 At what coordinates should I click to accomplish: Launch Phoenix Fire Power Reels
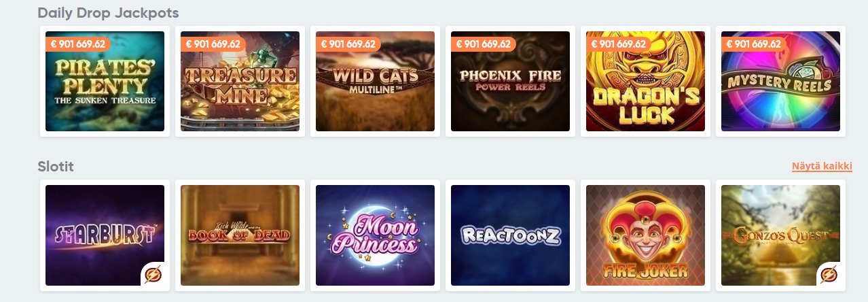click(510, 82)
